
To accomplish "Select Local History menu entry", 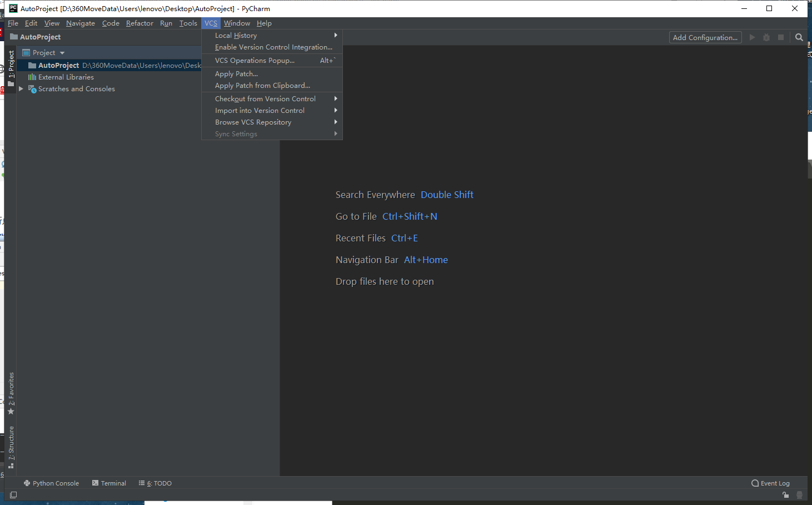I will (272, 35).
